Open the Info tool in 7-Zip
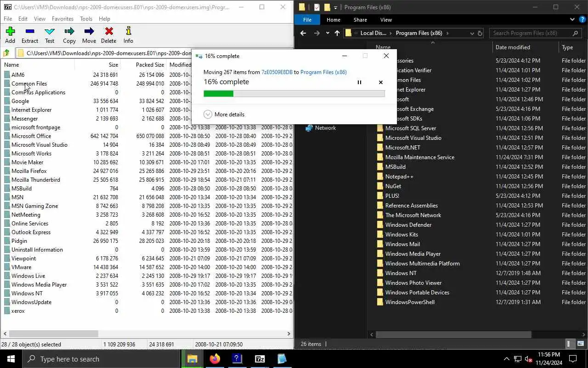The height and width of the screenshot is (368, 588). pyautogui.click(x=128, y=35)
